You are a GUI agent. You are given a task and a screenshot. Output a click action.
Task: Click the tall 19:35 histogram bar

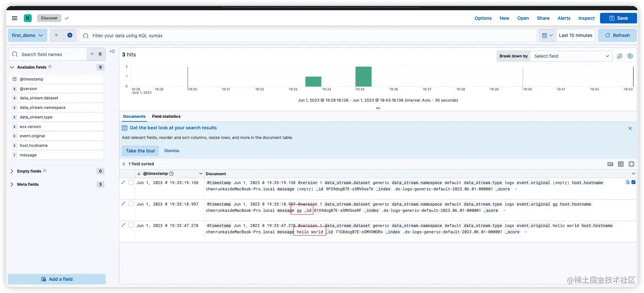[x=363, y=77]
